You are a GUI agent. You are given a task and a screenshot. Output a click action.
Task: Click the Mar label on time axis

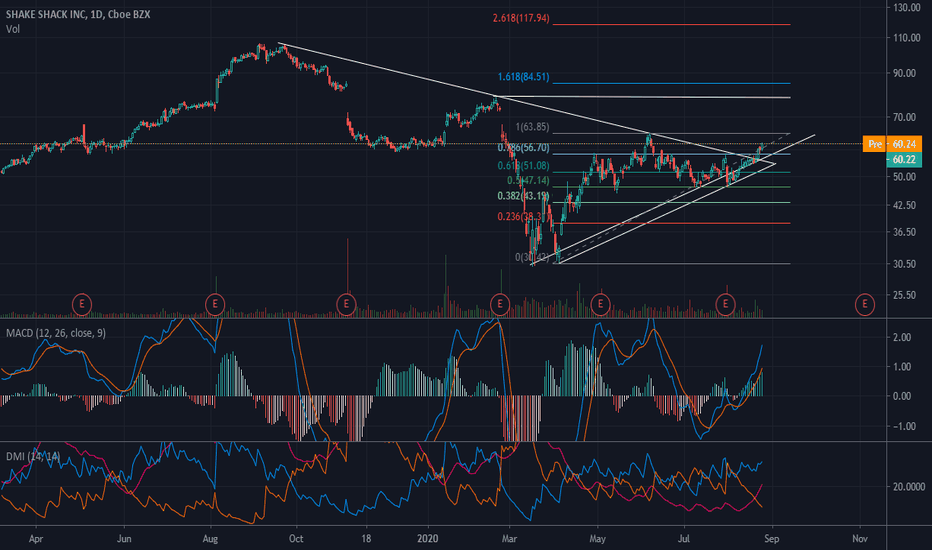[509, 539]
